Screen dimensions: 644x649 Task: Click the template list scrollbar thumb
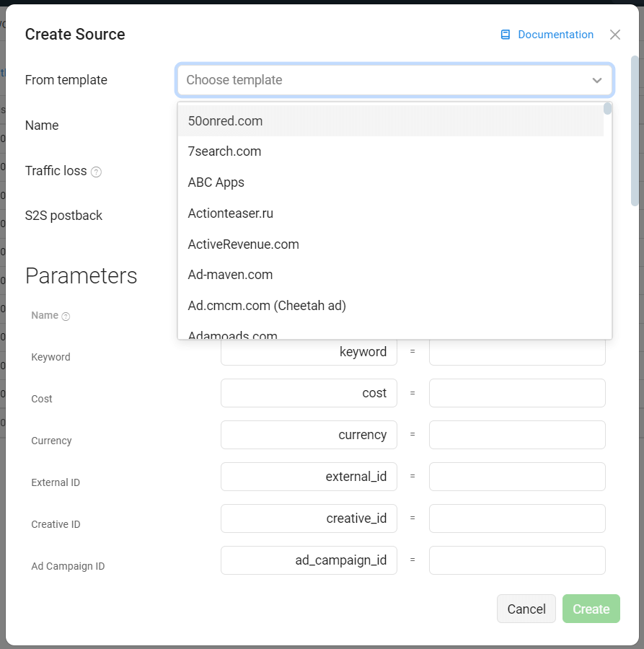click(x=607, y=108)
